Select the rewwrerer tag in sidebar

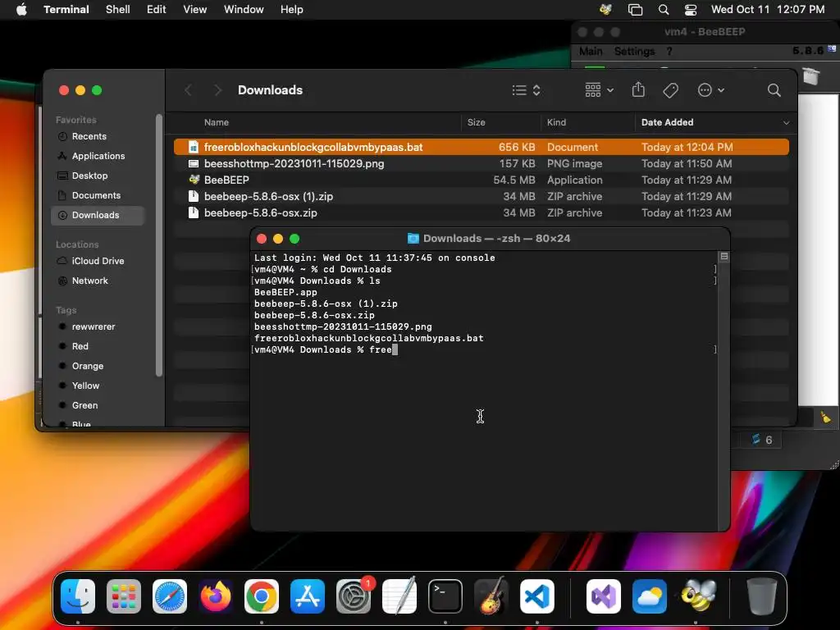pos(98,326)
